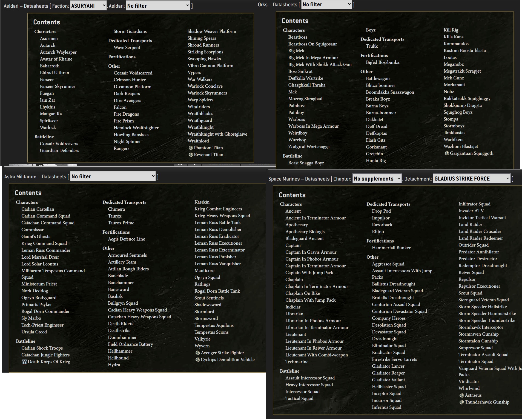Open the Detachment dropdown showing Gladius Strike Force
Screen dimensions: 522x420
[x=472, y=179]
